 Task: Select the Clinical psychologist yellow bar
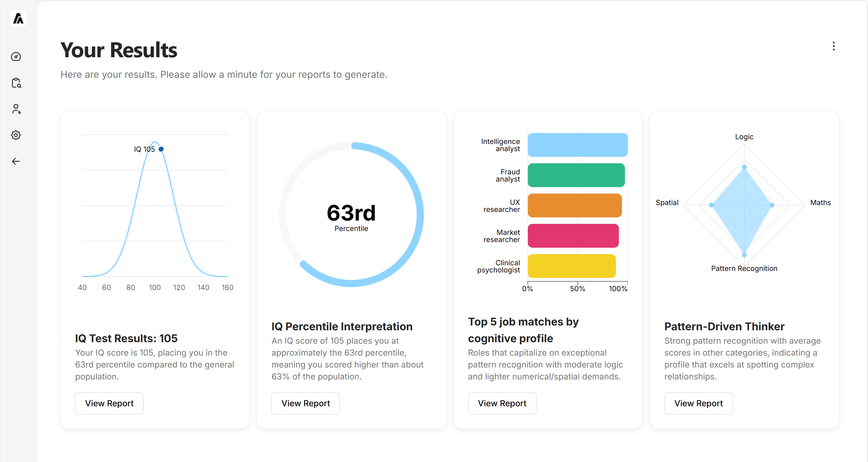pos(571,266)
